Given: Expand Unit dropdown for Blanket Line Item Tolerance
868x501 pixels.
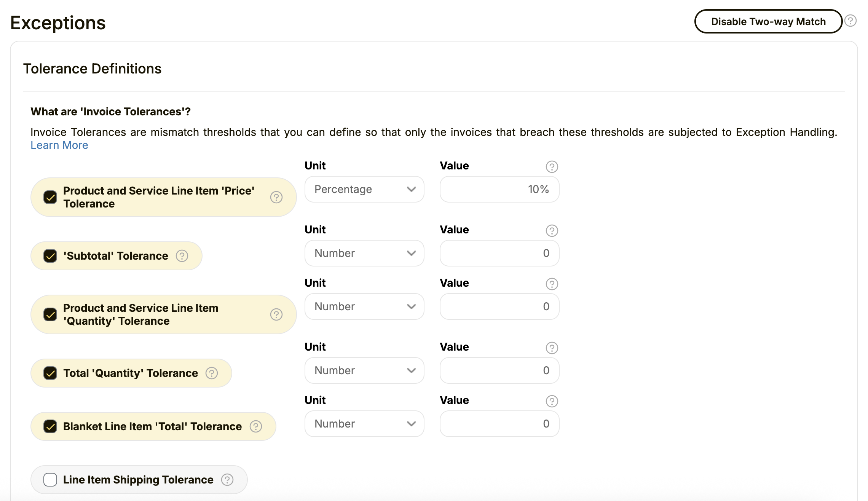Looking at the screenshot, I should point(364,424).
